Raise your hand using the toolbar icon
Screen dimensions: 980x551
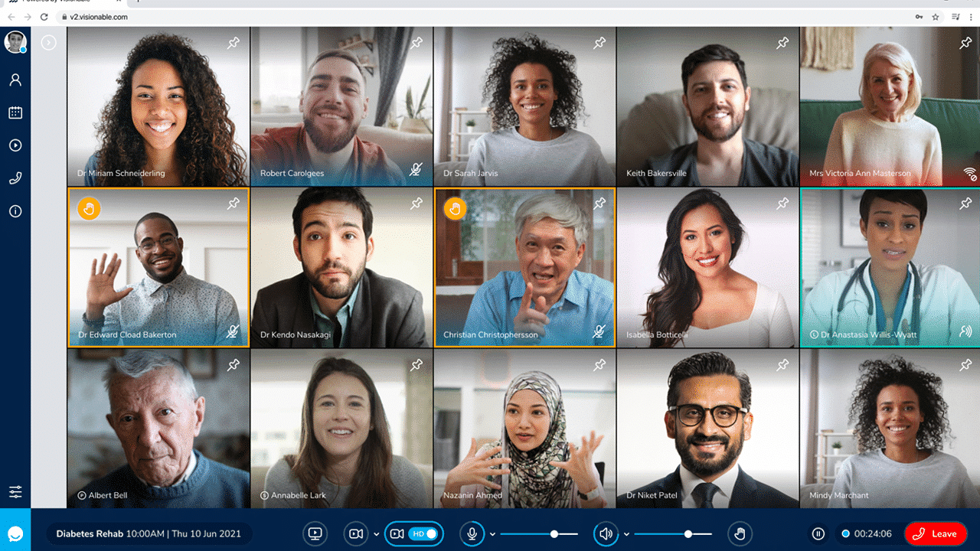click(x=740, y=533)
